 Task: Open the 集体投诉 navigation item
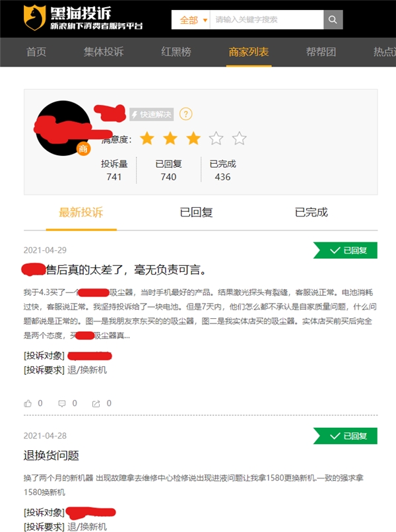[104, 52]
